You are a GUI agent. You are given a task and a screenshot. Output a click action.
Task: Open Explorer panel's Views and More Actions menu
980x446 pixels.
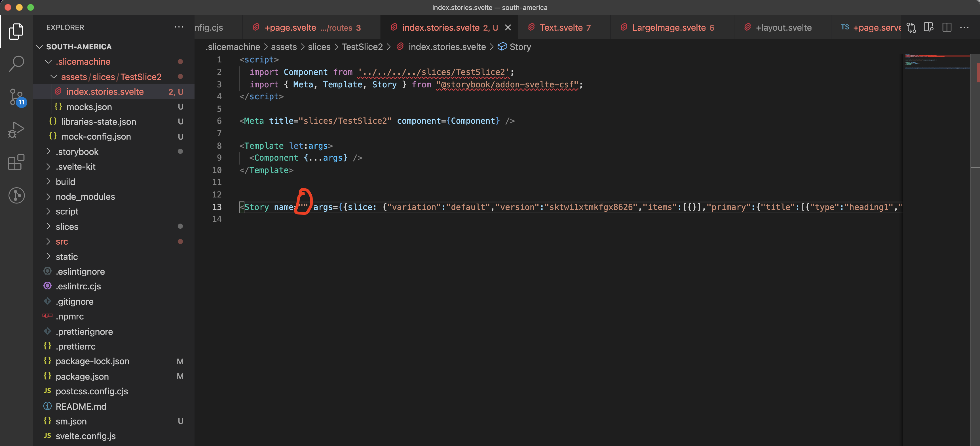pyautogui.click(x=179, y=27)
